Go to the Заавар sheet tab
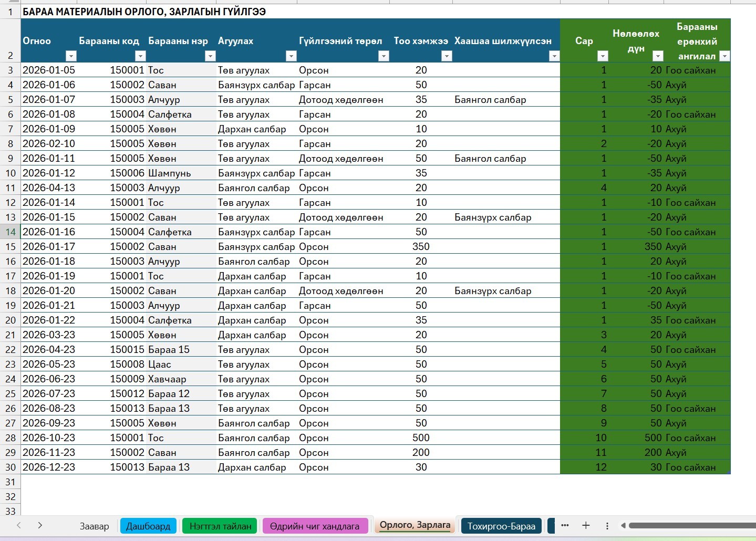This screenshot has width=756, height=541. pyautogui.click(x=95, y=526)
